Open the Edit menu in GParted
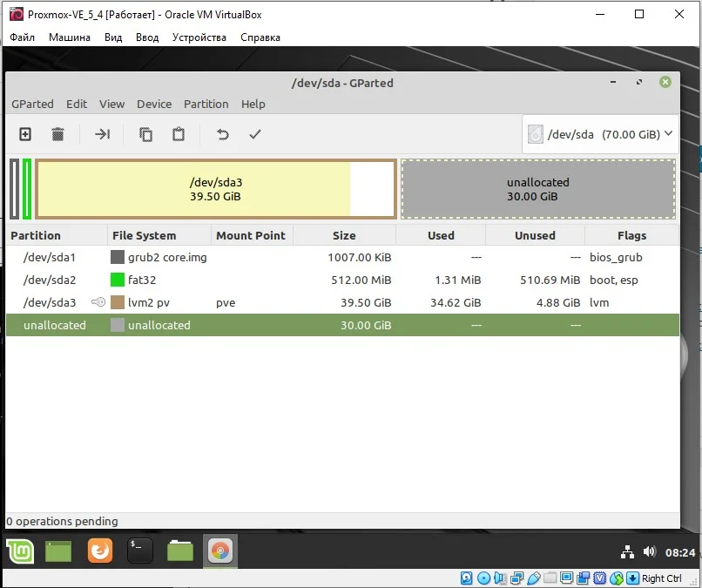 coord(77,104)
